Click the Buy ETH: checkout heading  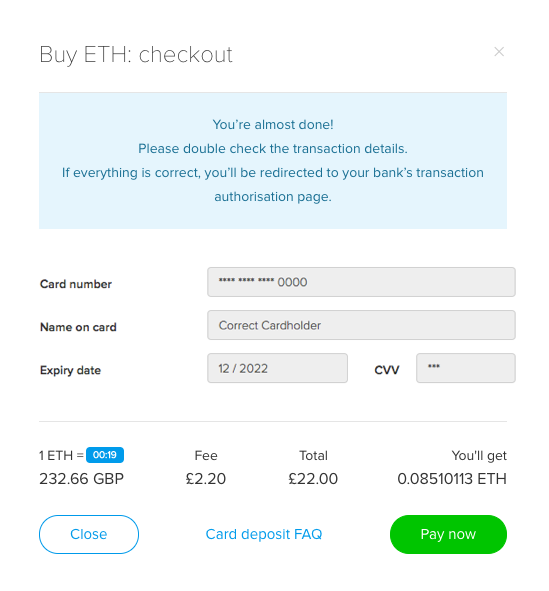136,55
